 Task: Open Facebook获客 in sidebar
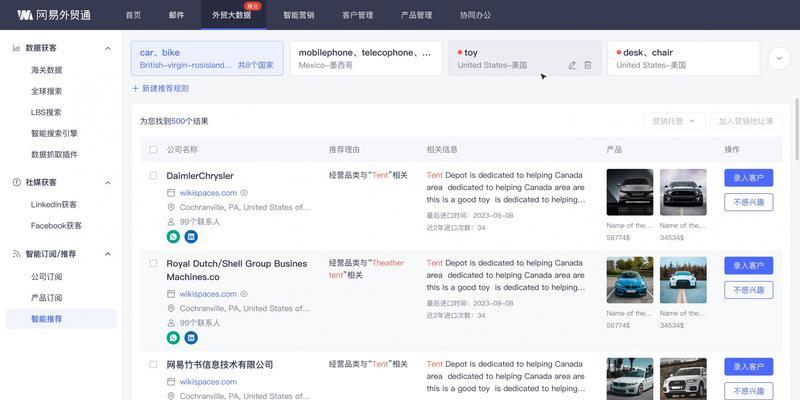(56, 226)
